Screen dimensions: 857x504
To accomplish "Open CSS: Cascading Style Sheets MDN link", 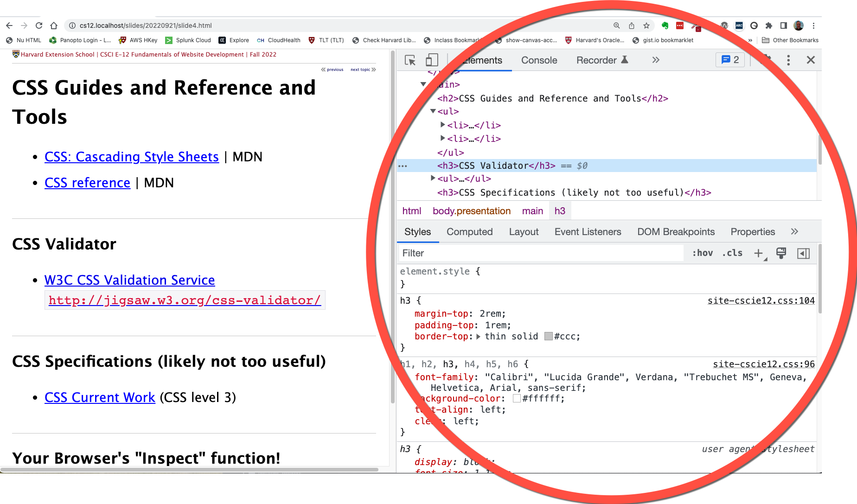I will 132,157.
